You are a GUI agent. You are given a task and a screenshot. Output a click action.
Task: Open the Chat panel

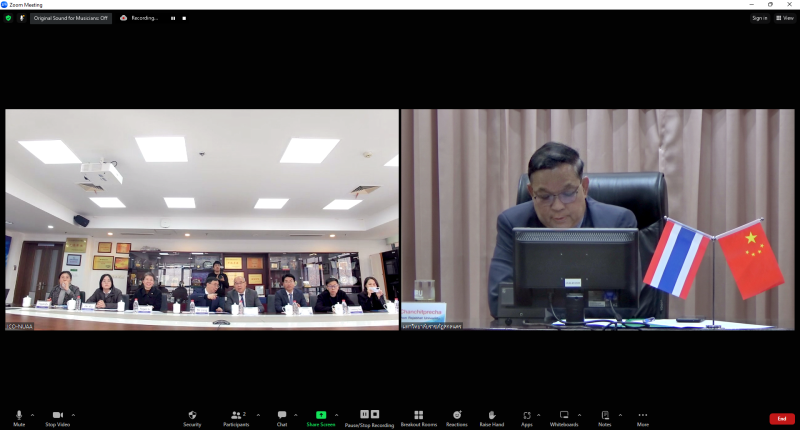282,415
